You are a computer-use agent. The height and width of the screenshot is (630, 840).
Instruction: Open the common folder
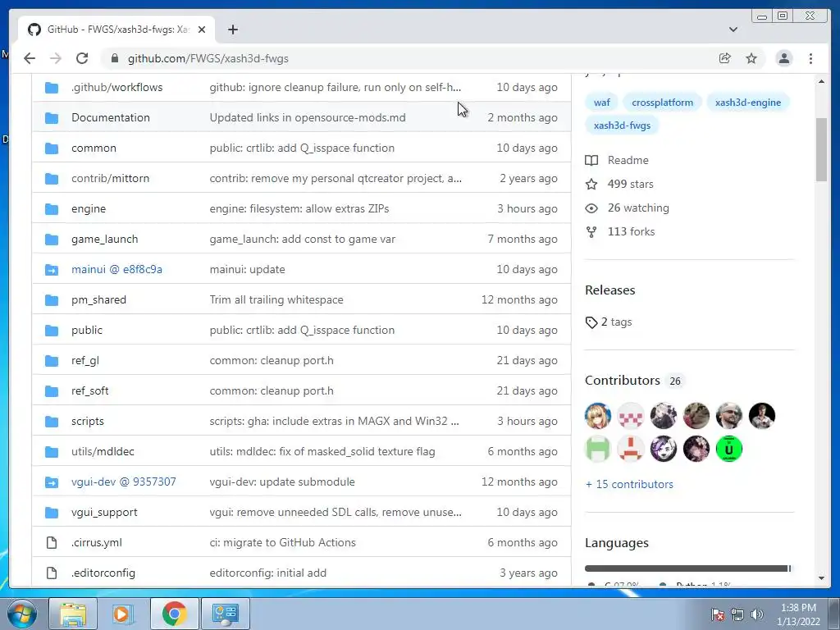[x=94, y=148]
